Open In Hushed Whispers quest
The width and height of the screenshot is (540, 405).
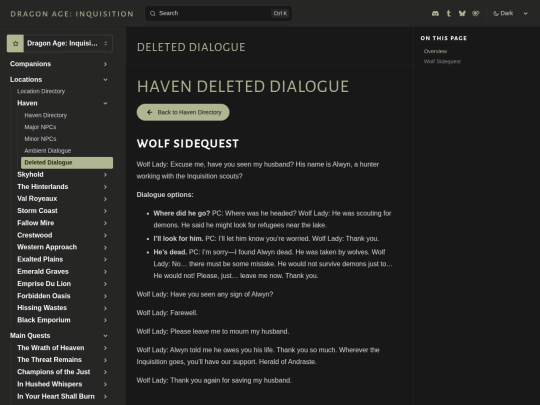pyautogui.click(x=50, y=384)
